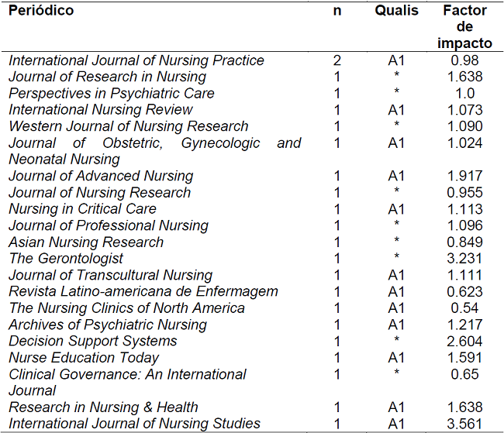Screen dimensions: 504x433
Task: Click International Journal of Nursing Studies
Action: [135, 424]
